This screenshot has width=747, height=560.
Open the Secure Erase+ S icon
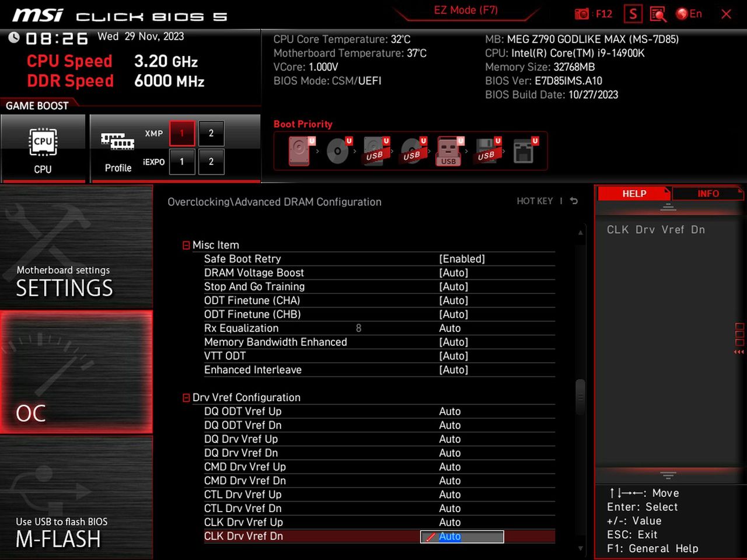click(x=633, y=14)
